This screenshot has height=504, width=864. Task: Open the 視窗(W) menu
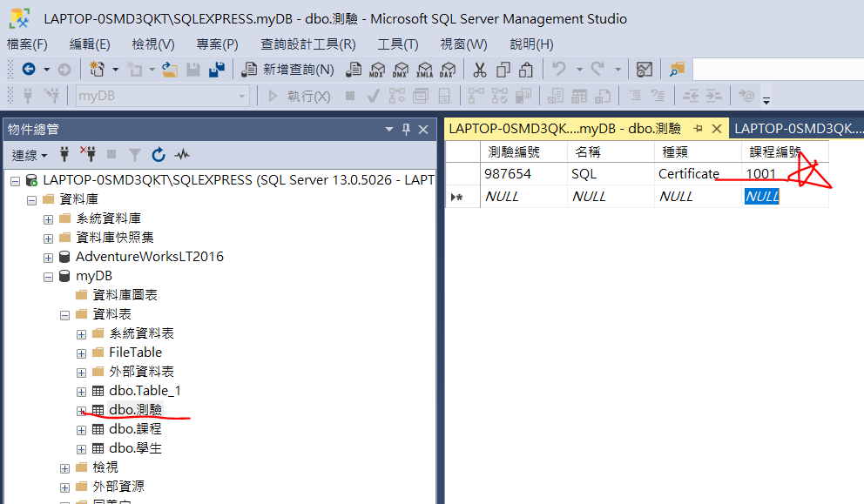point(464,44)
